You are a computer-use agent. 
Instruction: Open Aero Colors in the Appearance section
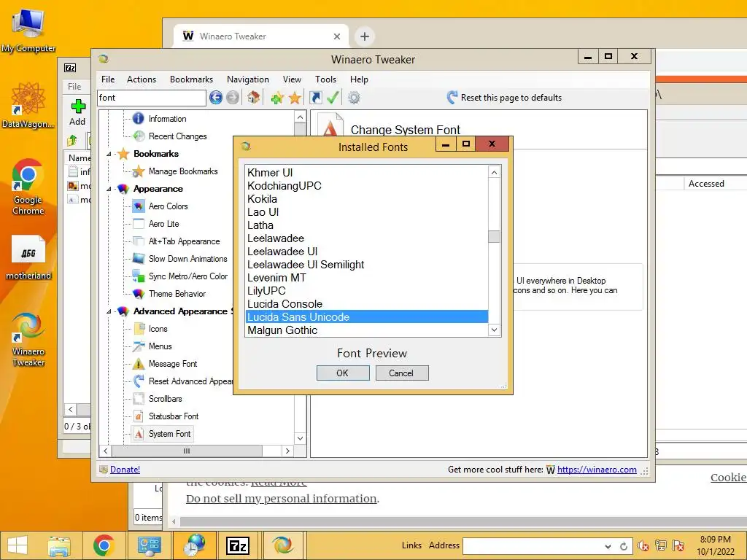[x=169, y=206]
